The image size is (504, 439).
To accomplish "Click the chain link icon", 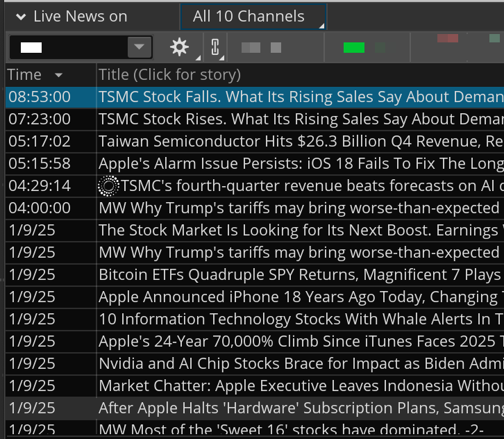I will pyautogui.click(x=215, y=47).
